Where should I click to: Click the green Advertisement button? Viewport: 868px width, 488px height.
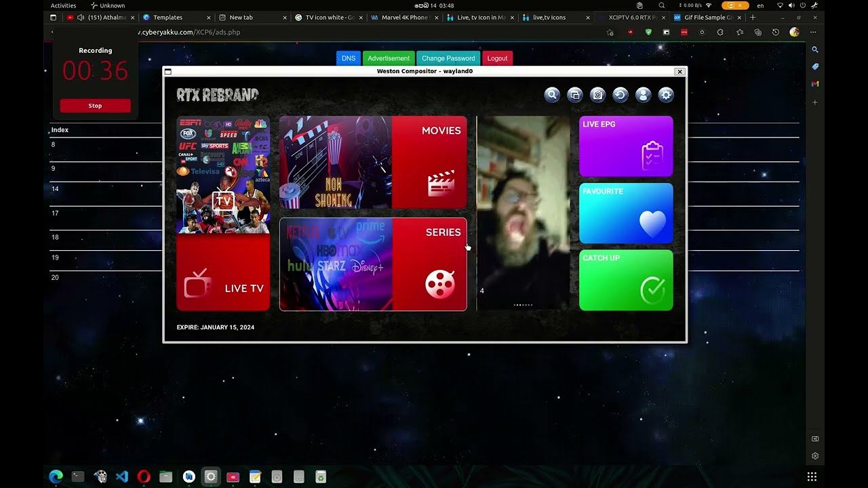(389, 58)
